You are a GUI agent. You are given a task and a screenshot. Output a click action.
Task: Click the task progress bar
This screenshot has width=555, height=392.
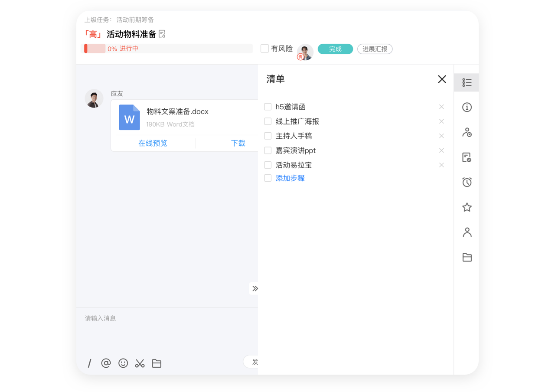pyautogui.click(x=167, y=49)
